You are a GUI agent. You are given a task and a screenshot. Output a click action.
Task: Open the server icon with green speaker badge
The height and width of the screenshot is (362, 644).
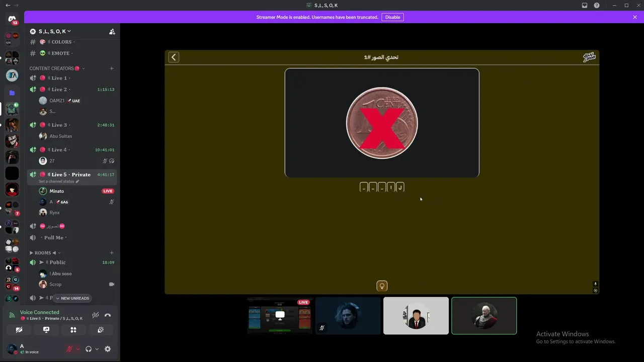[12, 109]
